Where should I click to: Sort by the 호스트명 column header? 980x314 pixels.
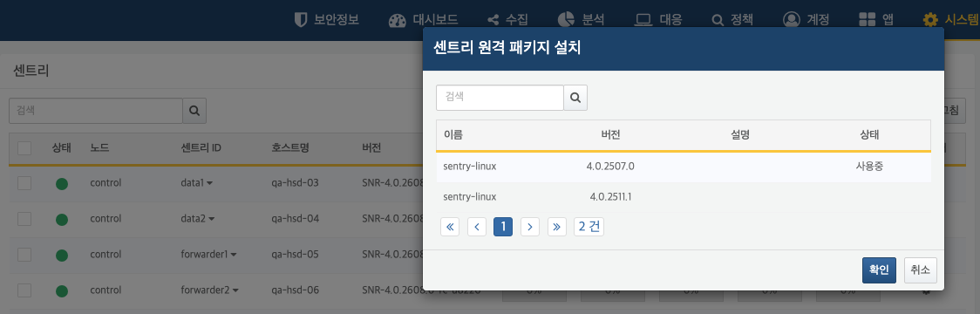290,148
